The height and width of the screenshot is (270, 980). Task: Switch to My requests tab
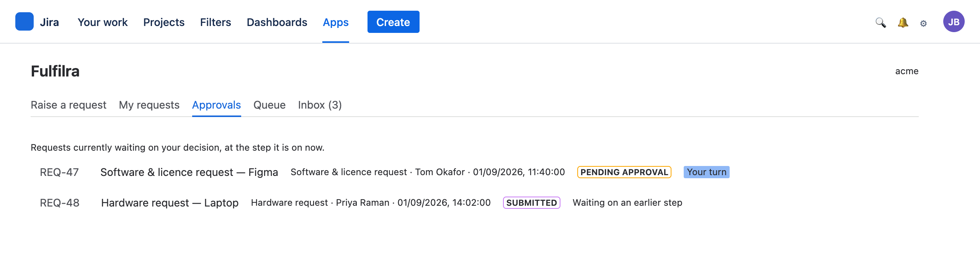(x=149, y=105)
